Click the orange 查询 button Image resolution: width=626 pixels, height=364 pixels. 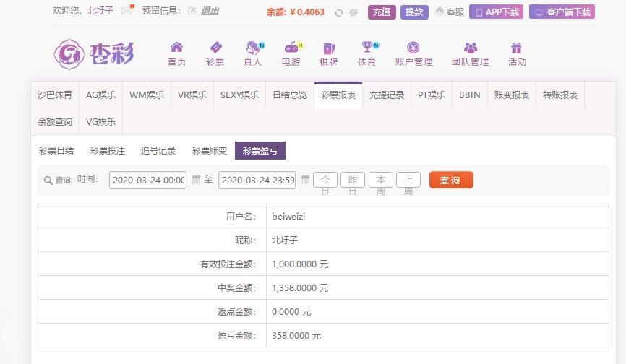click(451, 181)
